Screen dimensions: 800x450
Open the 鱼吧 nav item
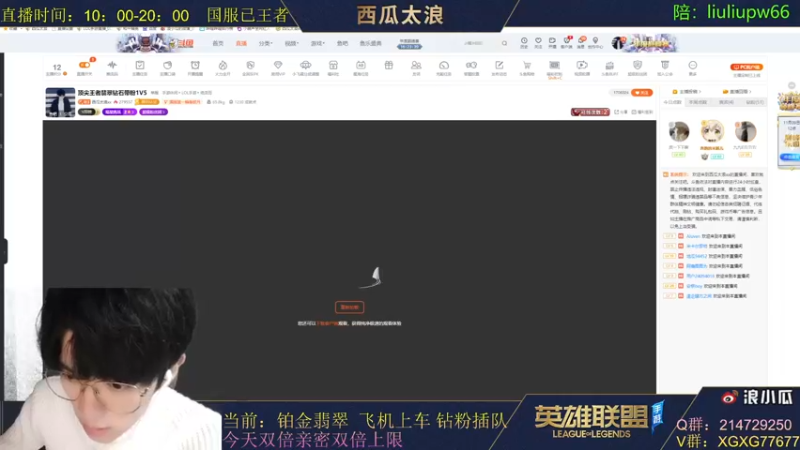click(x=342, y=43)
